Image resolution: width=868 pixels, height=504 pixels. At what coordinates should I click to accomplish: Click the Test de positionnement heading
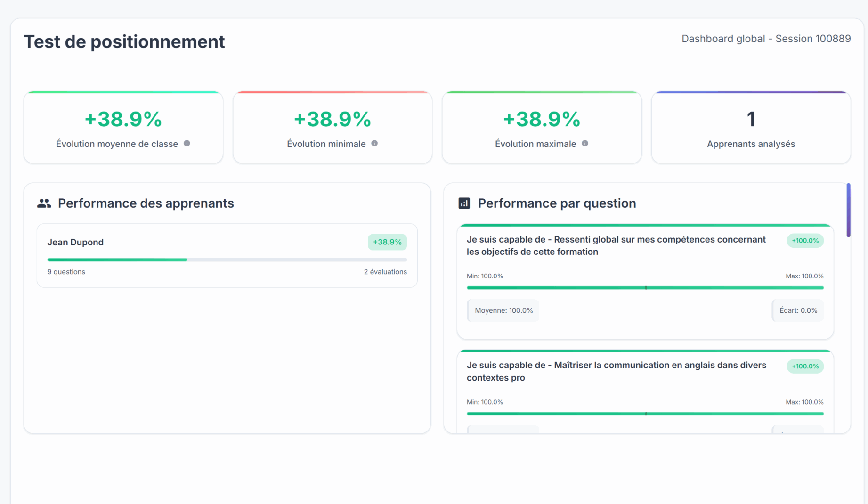124,41
